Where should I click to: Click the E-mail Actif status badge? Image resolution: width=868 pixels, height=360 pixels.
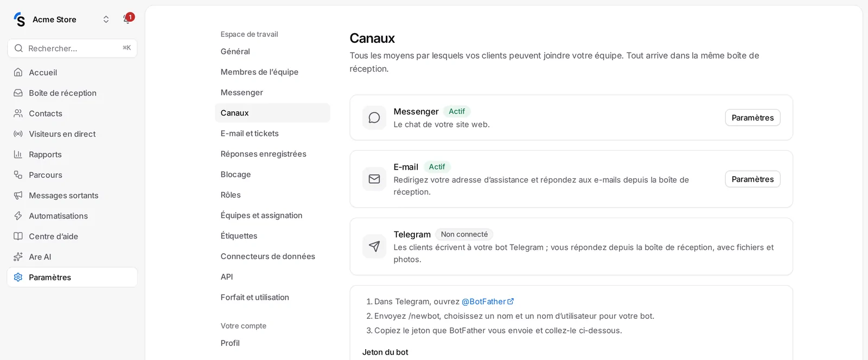pyautogui.click(x=437, y=167)
